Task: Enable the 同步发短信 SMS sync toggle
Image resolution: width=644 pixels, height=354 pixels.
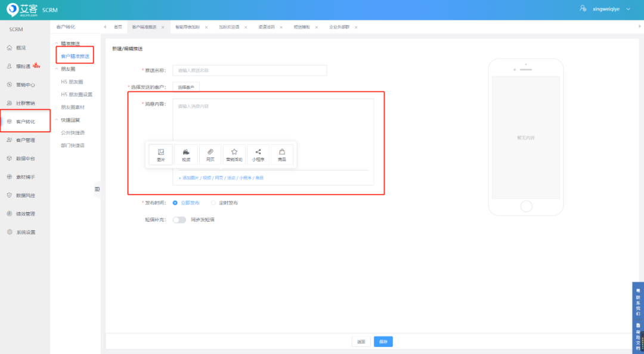Action: tap(179, 219)
